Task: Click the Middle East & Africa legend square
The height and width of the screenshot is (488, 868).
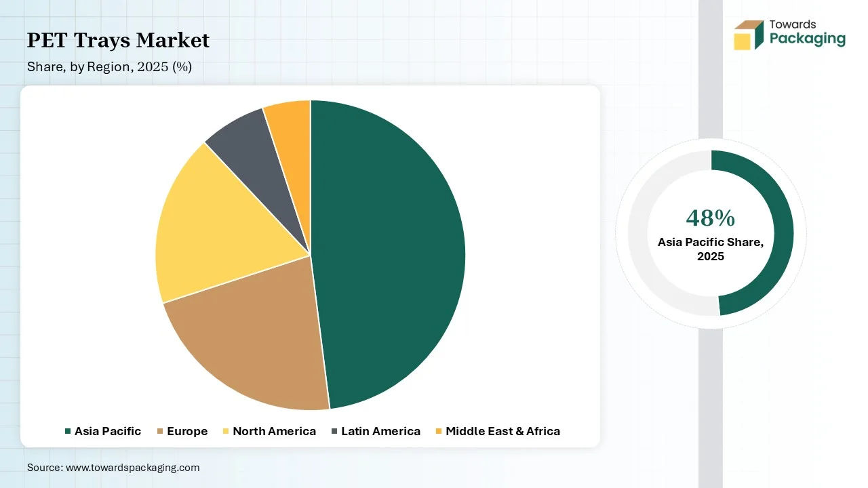Action: click(x=439, y=432)
